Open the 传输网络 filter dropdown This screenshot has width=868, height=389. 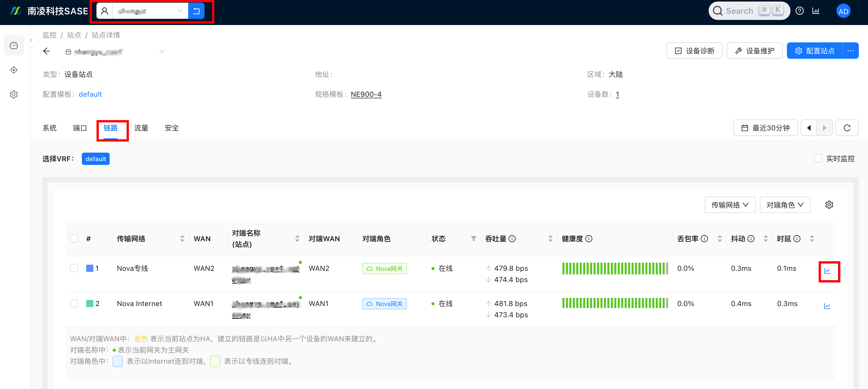730,205
